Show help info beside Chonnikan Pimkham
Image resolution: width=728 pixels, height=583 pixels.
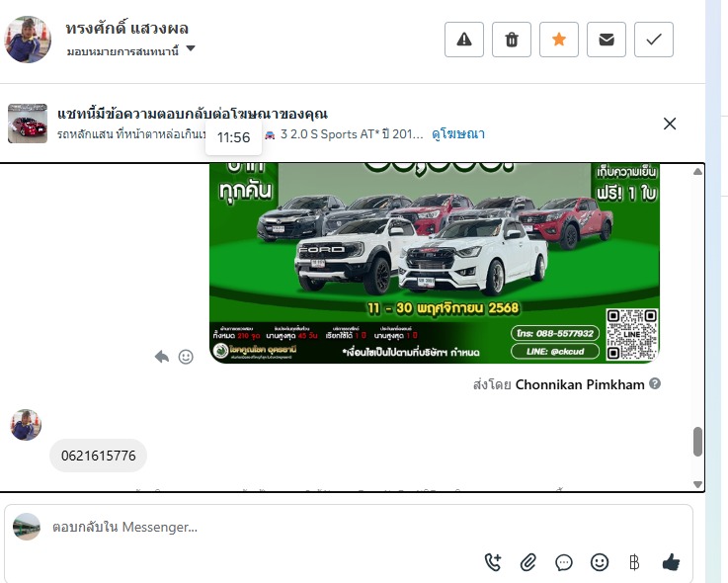coord(655,383)
